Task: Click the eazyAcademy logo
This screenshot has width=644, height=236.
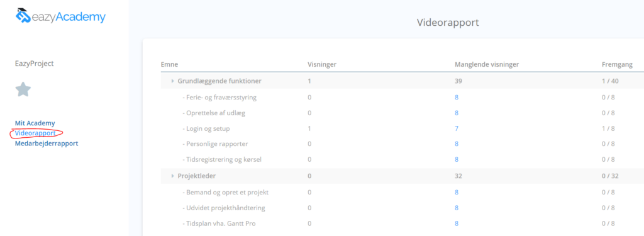Action: (60, 16)
